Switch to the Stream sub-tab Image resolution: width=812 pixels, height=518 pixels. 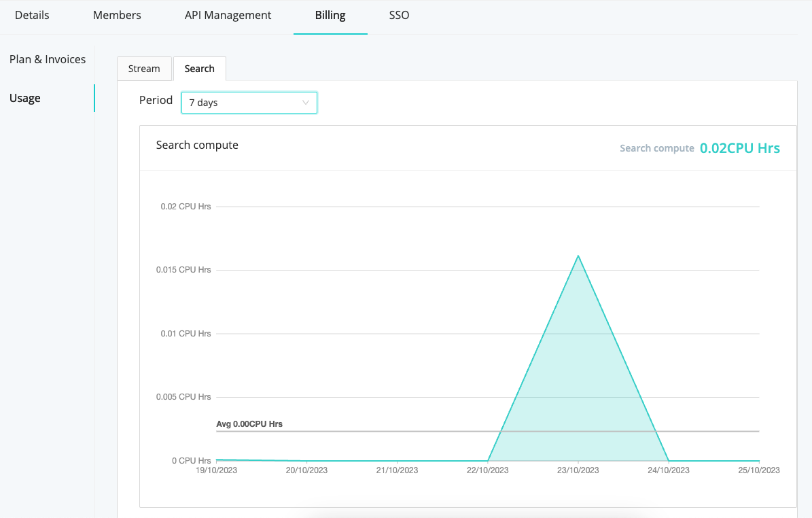[x=144, y=68]
